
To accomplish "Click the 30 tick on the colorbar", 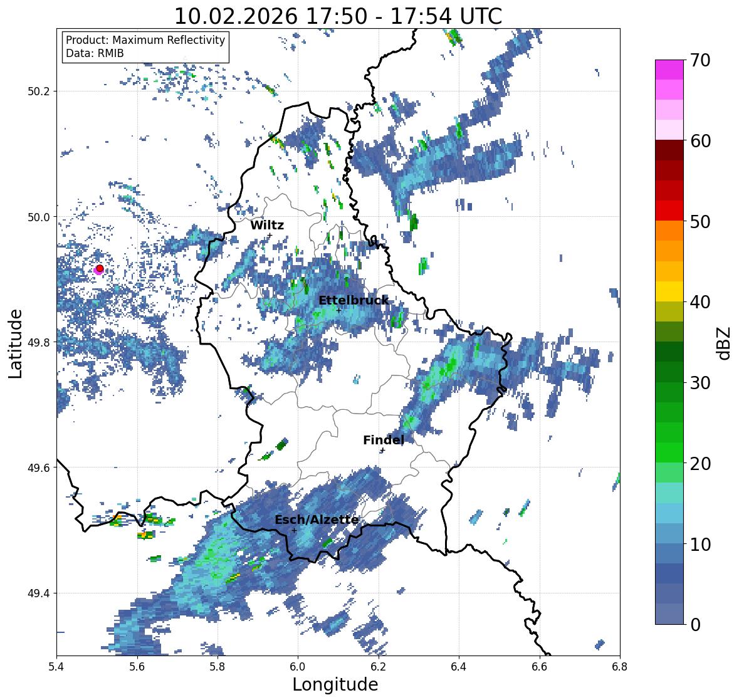I will 700,383.
